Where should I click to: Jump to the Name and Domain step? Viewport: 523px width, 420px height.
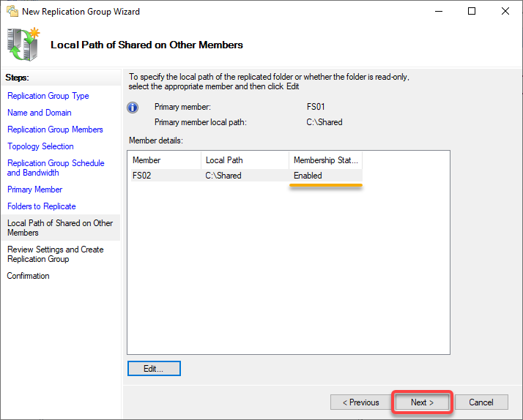40,113
